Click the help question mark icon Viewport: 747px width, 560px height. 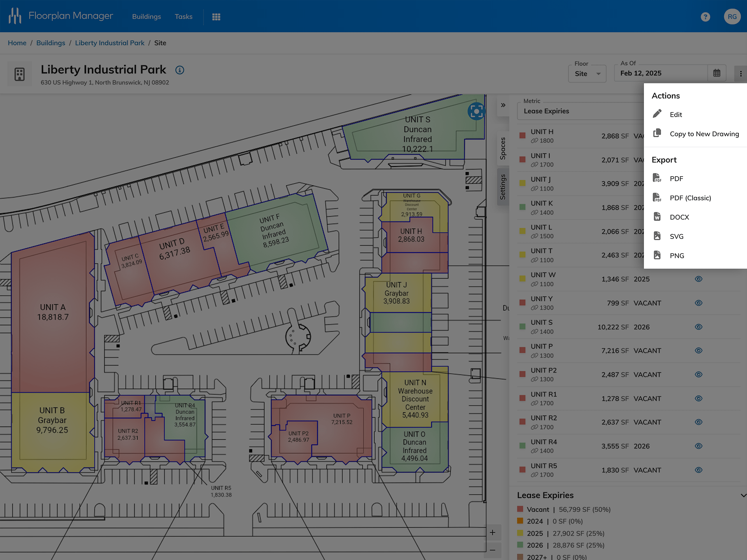[705, 17]
